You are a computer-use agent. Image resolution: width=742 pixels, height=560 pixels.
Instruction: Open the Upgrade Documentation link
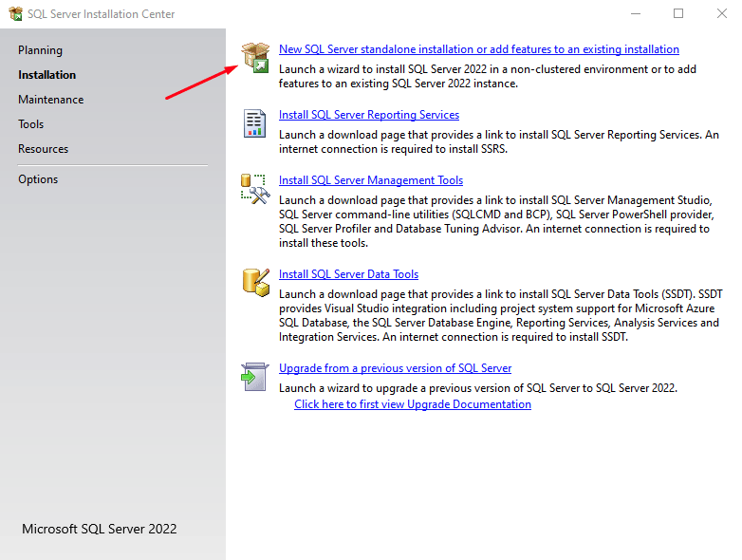point(413,404)
